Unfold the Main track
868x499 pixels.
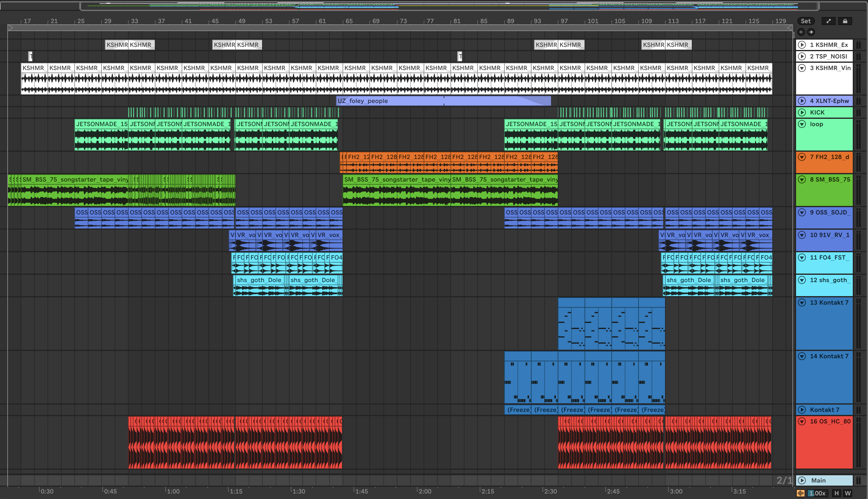802,480
